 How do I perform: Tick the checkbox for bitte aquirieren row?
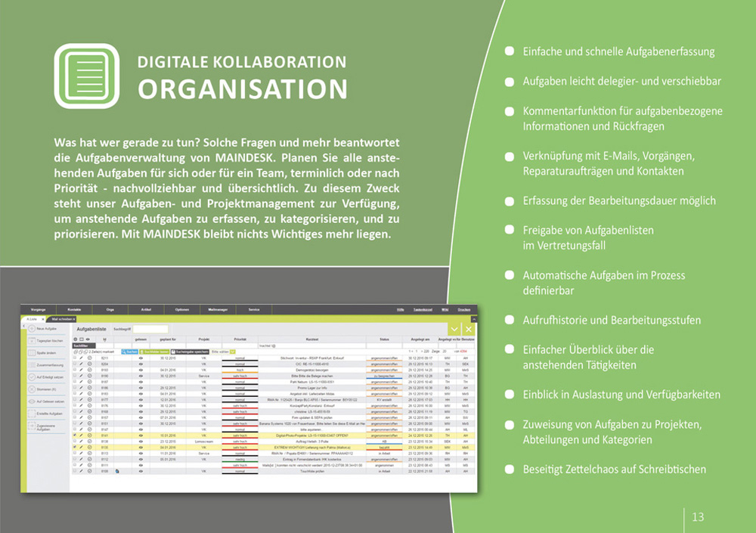75,429
